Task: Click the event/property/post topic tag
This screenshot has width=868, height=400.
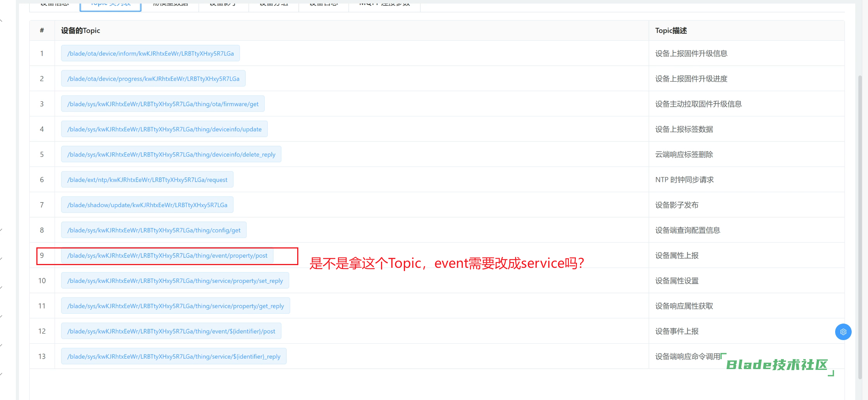Action: pyautogui.click(x=167, y=255)
